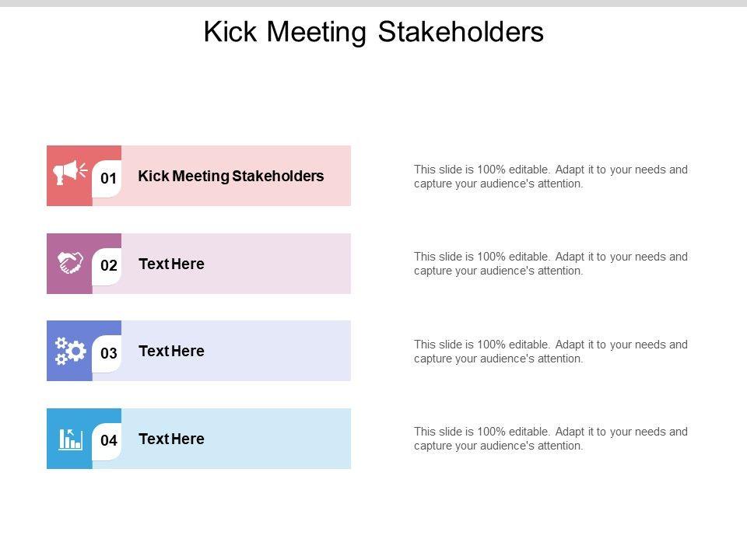The height and width of the screenshot is (560, 747).
Task: Click the gray strip at the slide top
Action: tap(373, 3)
